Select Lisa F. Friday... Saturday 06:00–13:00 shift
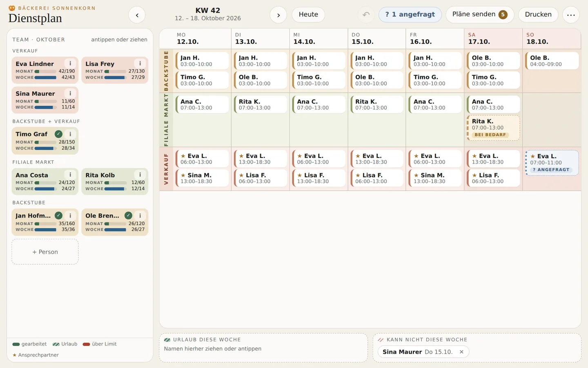588x368 pixels. (x=494, y=178)
